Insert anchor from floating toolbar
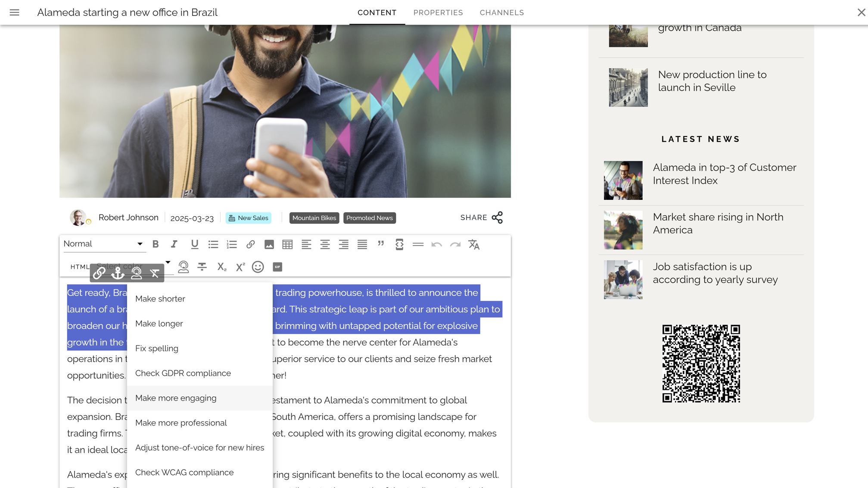Viewport: 868px width, 488px height. (x=118, y=273)
